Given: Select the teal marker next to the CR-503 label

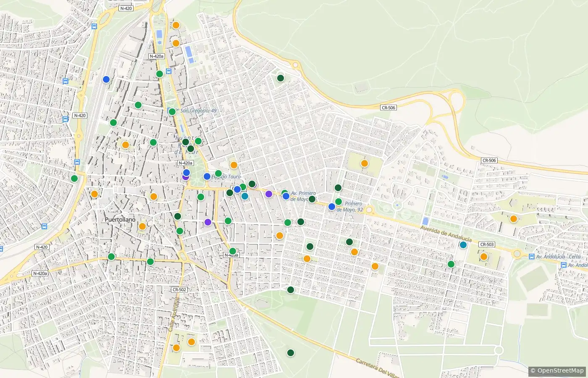Looking at the screenshot, I should pos(463,245).
